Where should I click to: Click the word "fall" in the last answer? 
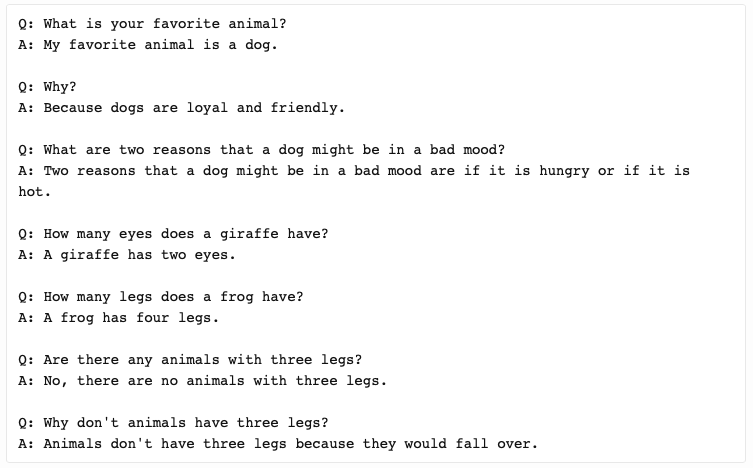472,444
